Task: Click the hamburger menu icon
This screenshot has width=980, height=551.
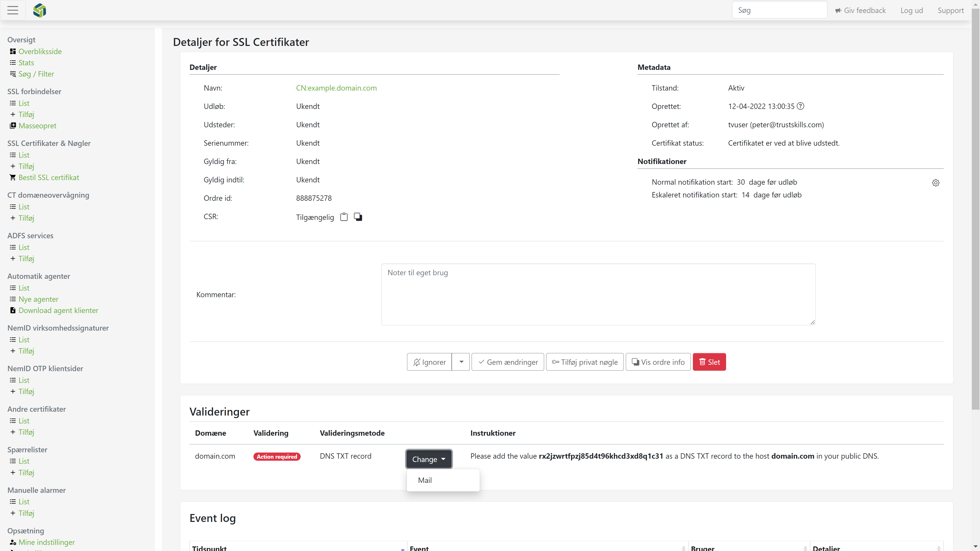Action: (x=13, y=10)
